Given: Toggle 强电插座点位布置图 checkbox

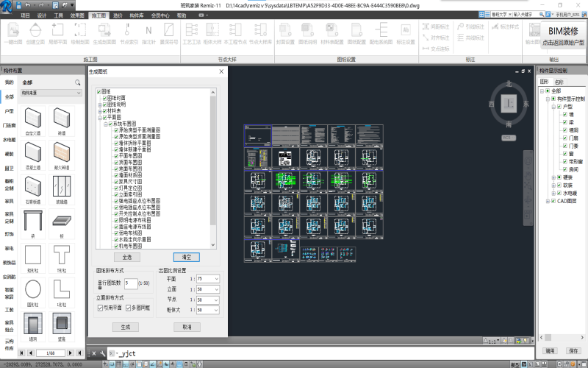Looking at the screenshot, I should (116, 201).
